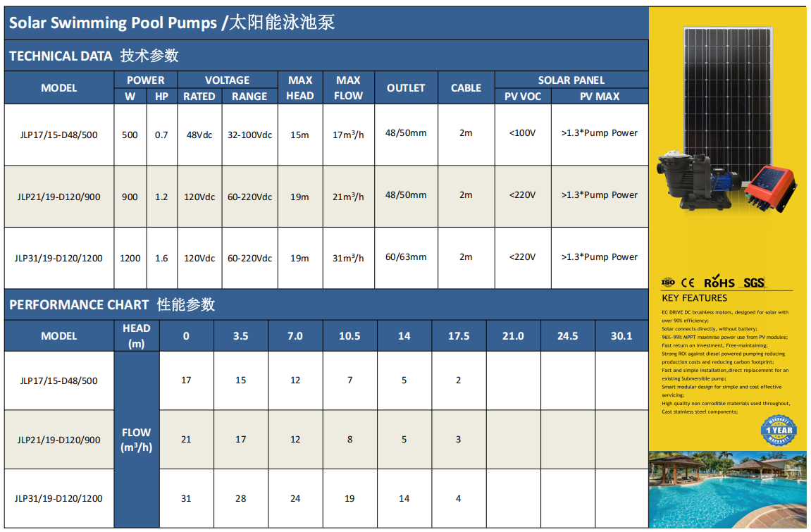Click the ISO certification logo
811x532 pixels.
(x=668, y=282)
